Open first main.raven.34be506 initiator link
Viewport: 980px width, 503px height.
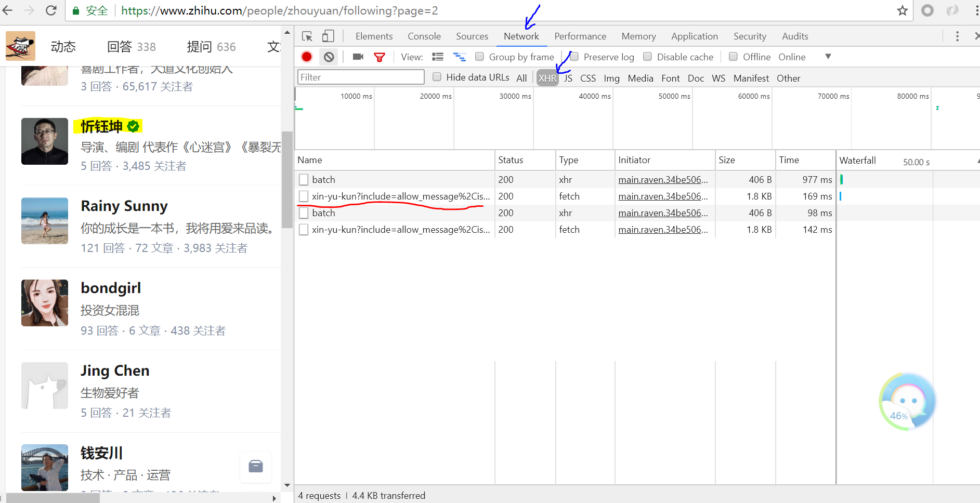point(663,180)
